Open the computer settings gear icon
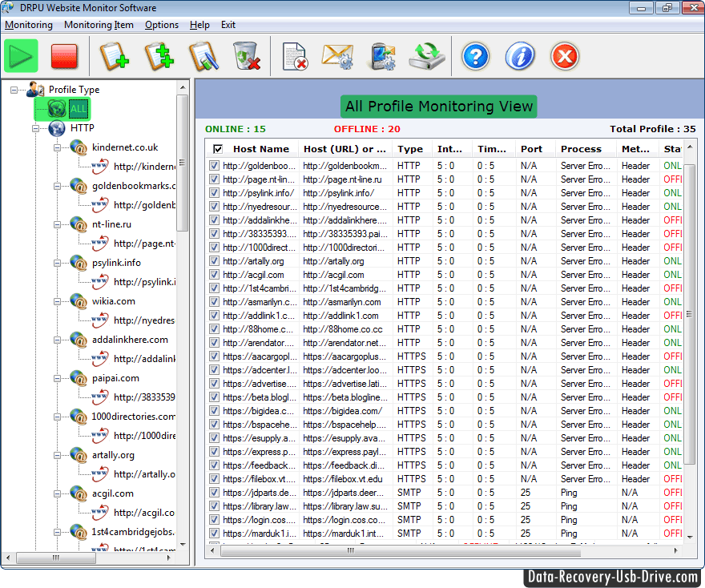 [x=383, y=56]
